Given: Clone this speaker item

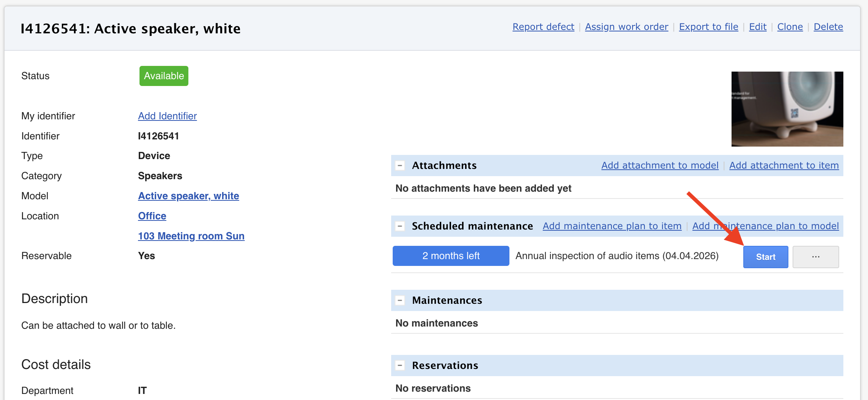Looking at the screenshot, I should tap(790, 27).
